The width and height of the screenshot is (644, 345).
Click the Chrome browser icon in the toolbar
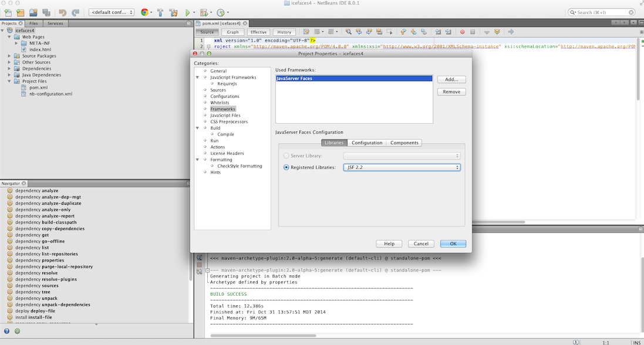click(x=144, y=12)
